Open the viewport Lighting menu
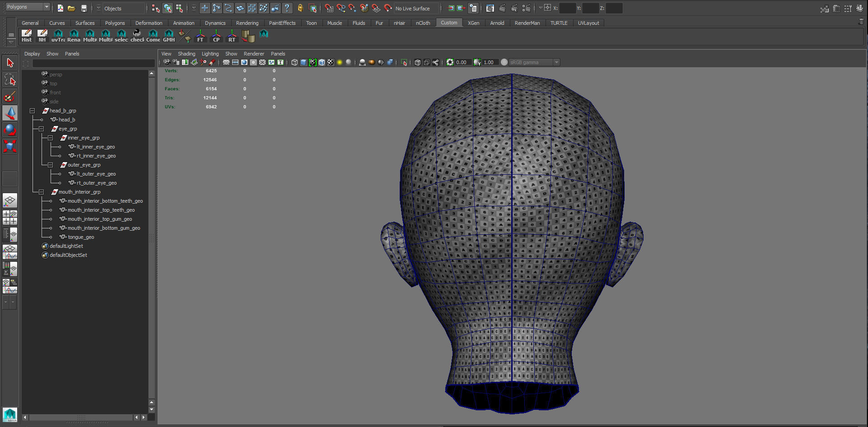Image resolution: width=868 pixels, height=427 pixels. coord(210,54)
